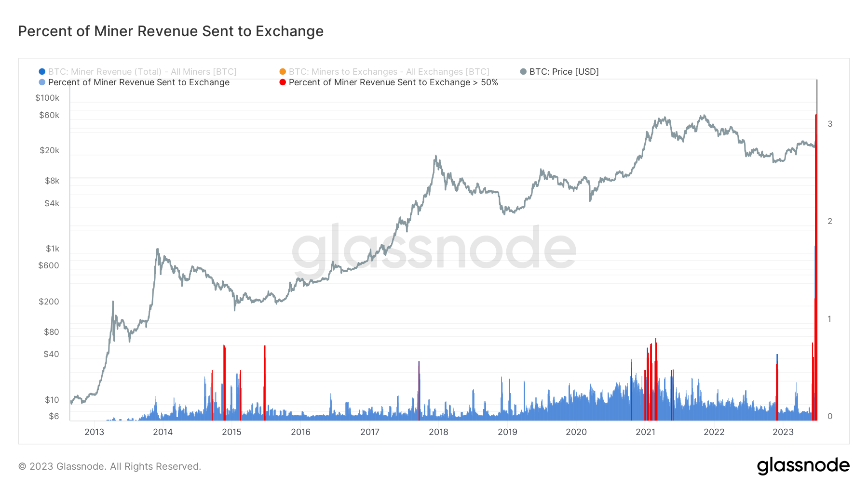
Task: Click the 2022 x-axis label
Action: click(x=714, y=432)
